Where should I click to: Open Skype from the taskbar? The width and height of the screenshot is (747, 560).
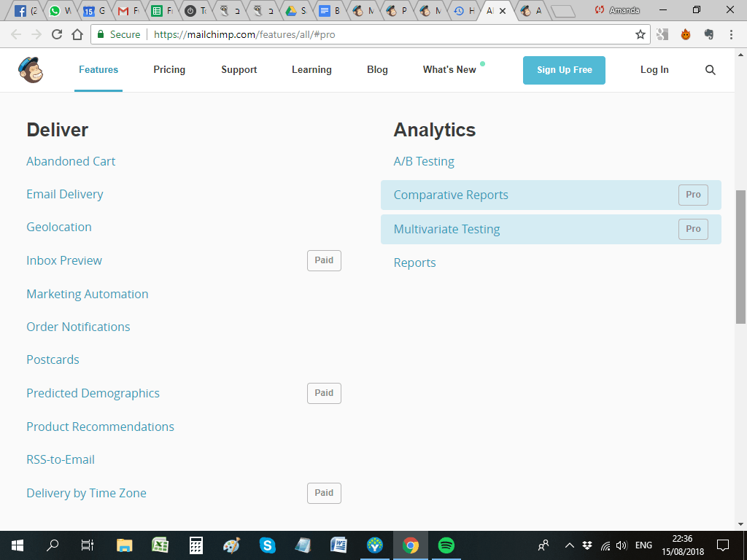pyautogui.click(x=267, y=545)
